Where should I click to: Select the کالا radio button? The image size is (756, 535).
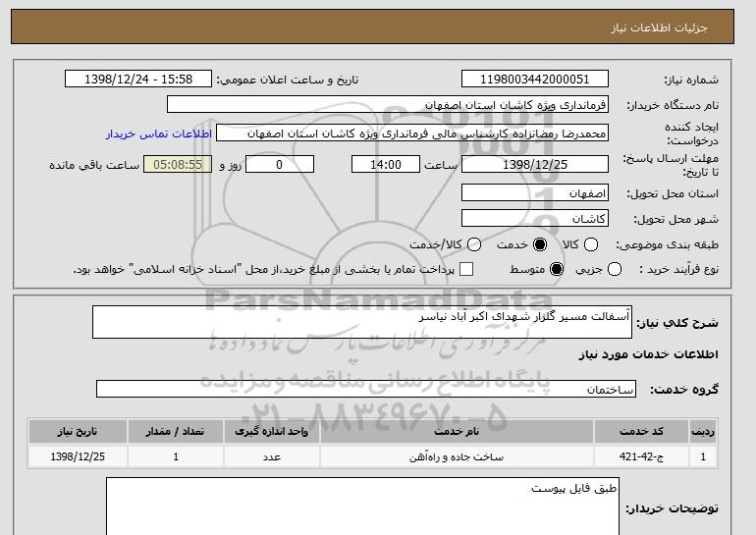[591, 244]
